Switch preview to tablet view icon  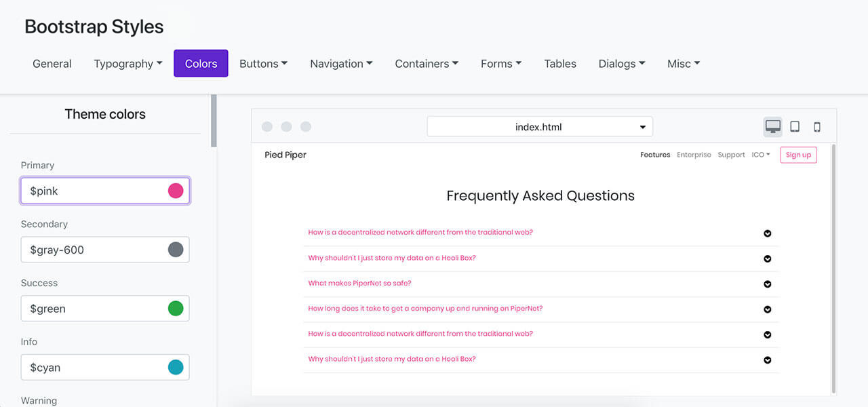tap(795, 127)
